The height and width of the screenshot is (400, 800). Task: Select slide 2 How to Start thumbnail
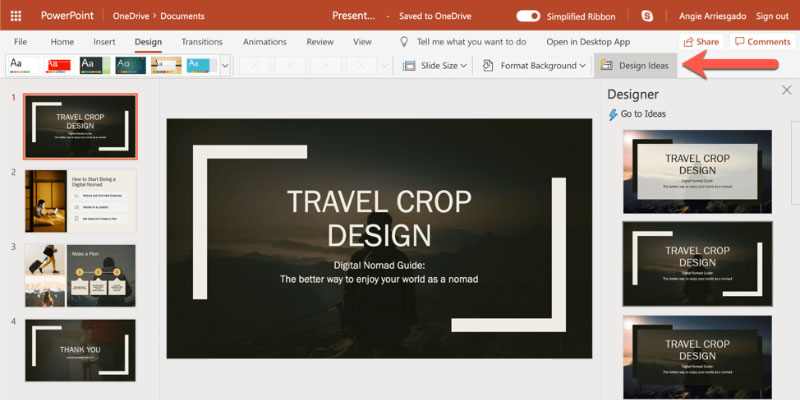(81, 201)
